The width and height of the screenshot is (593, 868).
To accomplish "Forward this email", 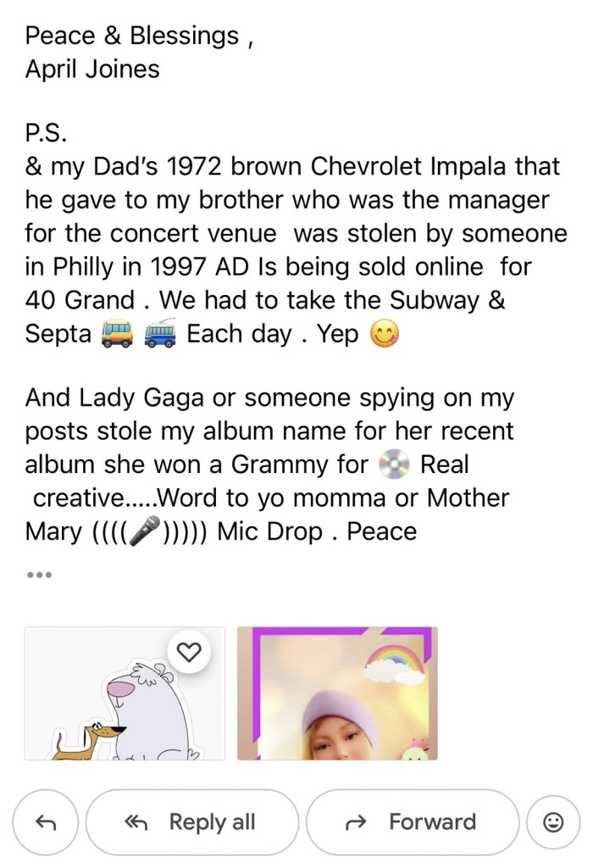I will [x=412, y=821].
